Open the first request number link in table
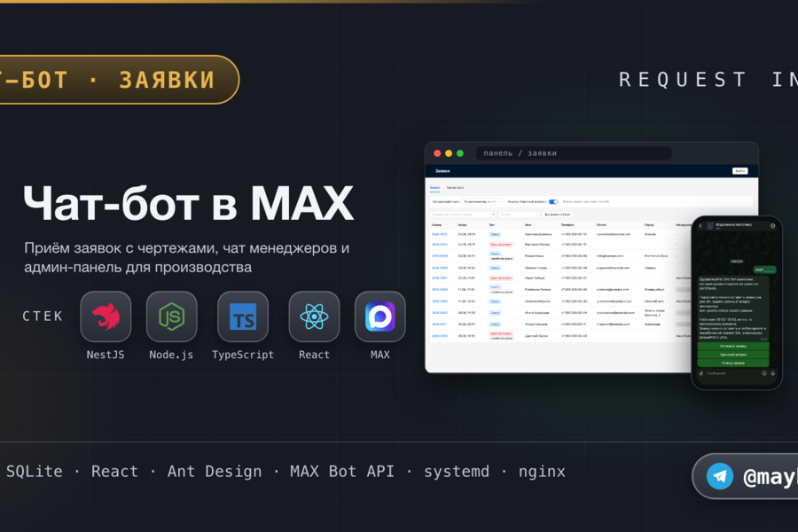This screenshot has width=798, height=532. [439, 234]
